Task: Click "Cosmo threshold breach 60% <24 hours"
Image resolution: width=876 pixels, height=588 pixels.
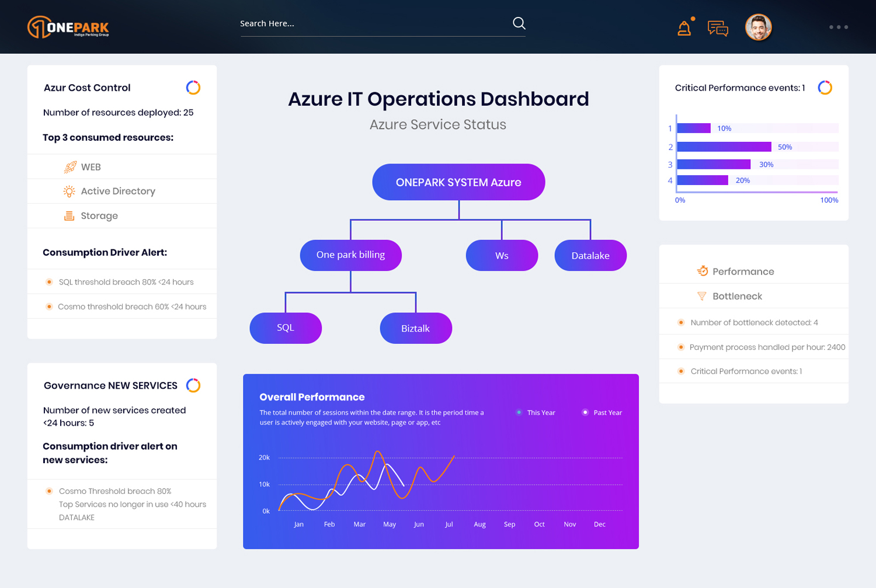Action: 132,307
